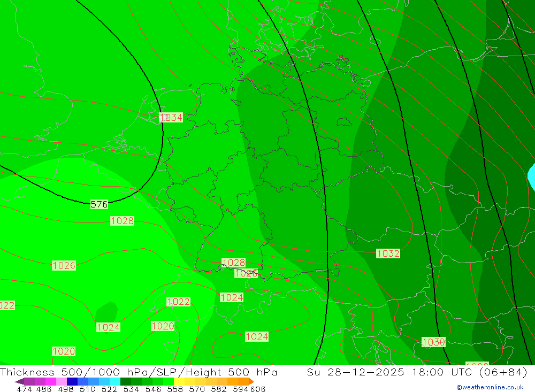The image size is (535, 392).
Task: Click the legend value 498
Action: [x=66, y=389]
